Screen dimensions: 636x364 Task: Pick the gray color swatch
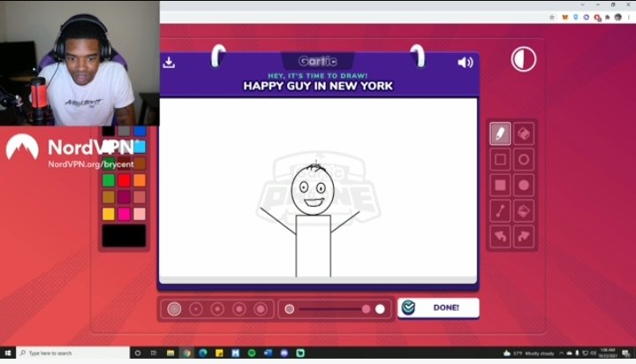click(x=125, y=131)
